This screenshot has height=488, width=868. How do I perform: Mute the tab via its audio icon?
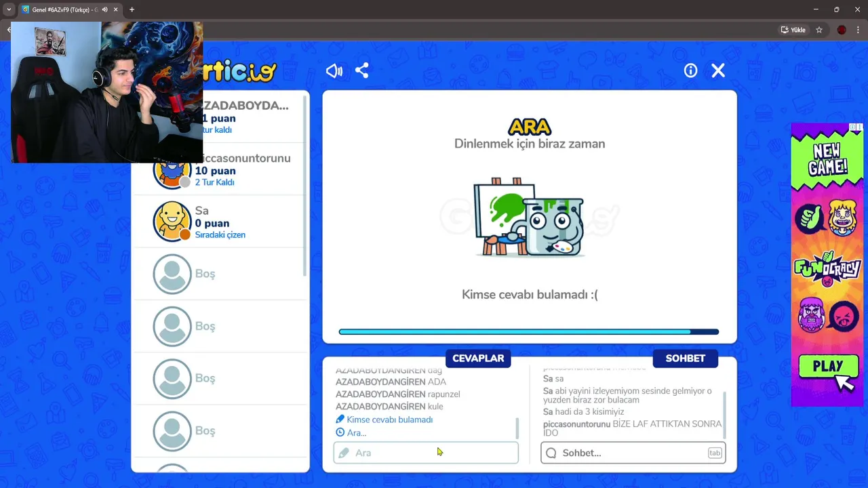click(x=104, y=9)
